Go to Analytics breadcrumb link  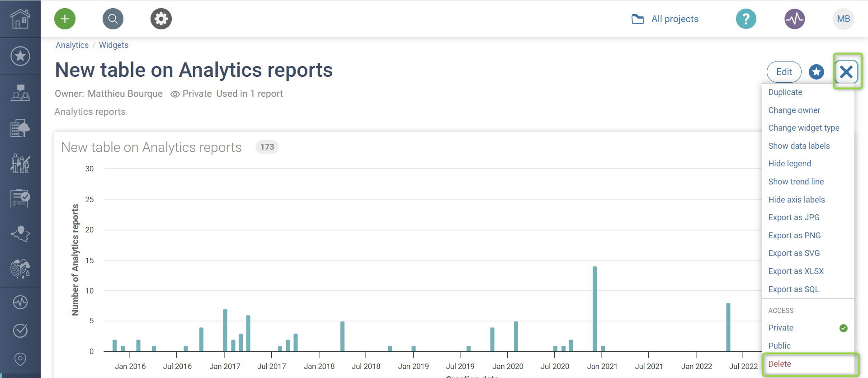(72, 45)
